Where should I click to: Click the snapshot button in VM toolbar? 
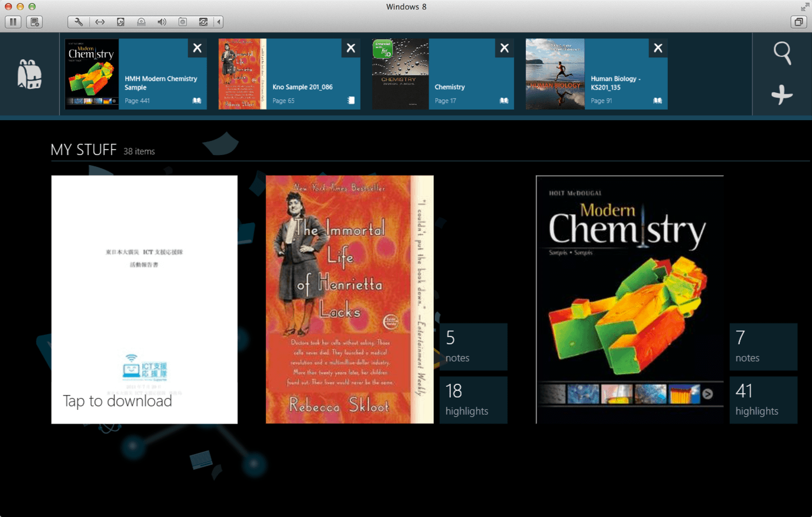(x=35, y=22)
